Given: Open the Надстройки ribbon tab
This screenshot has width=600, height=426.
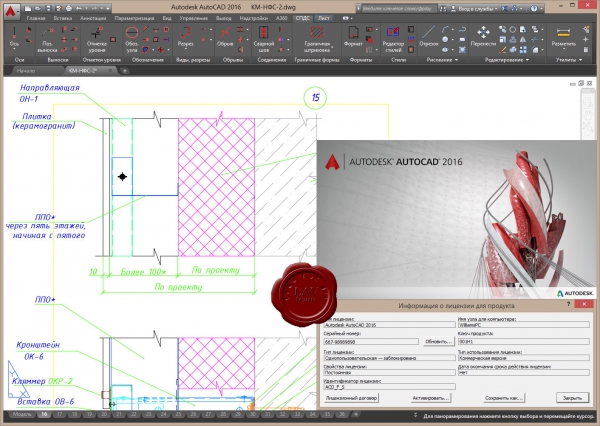Looking at the screenshot, I should [254, 18].
